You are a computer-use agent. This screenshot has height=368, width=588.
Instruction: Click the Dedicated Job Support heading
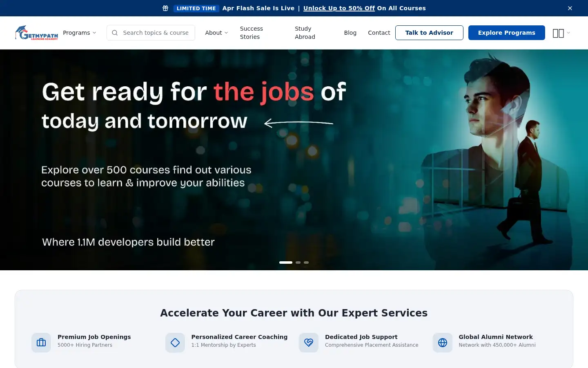tap(361, 337)
